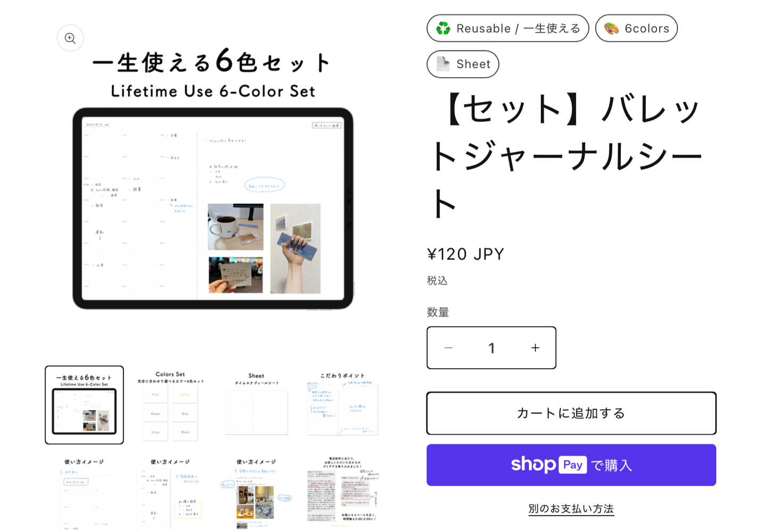The height and width of the screenshot is (532, 762).
Task: Select the Sheet タイムスケジュールシート thumbnail
Action: click(256, 405)
